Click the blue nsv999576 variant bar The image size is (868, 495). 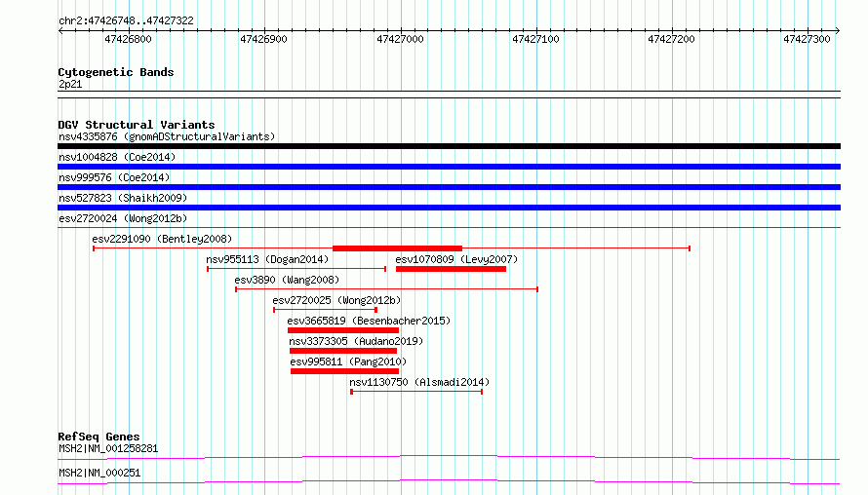click(449, 187)
